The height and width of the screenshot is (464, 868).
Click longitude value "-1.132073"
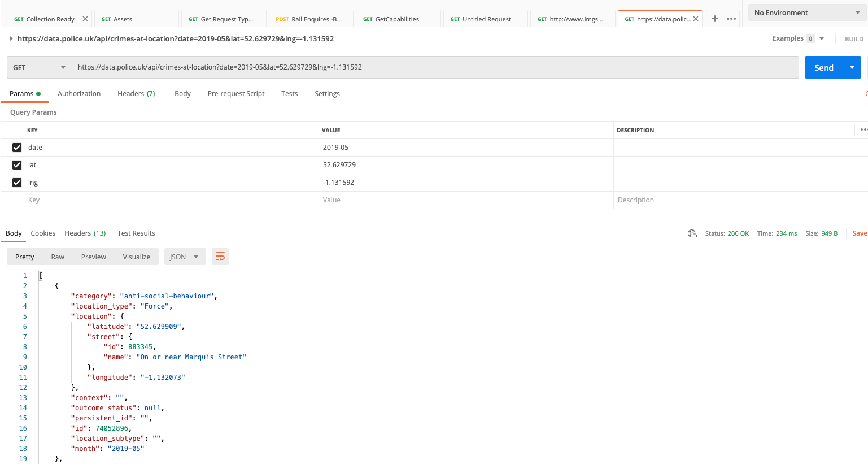click(163, 378)
